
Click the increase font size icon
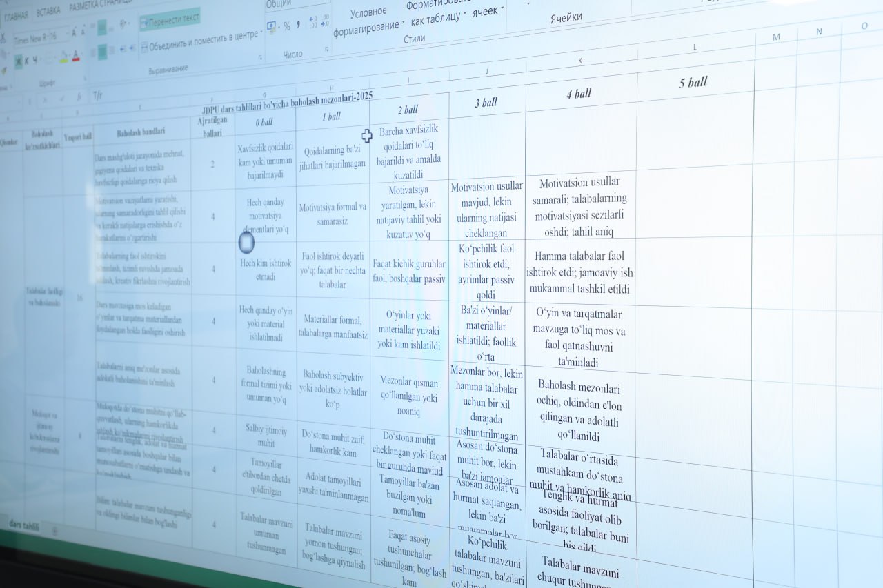click(74, 32)
